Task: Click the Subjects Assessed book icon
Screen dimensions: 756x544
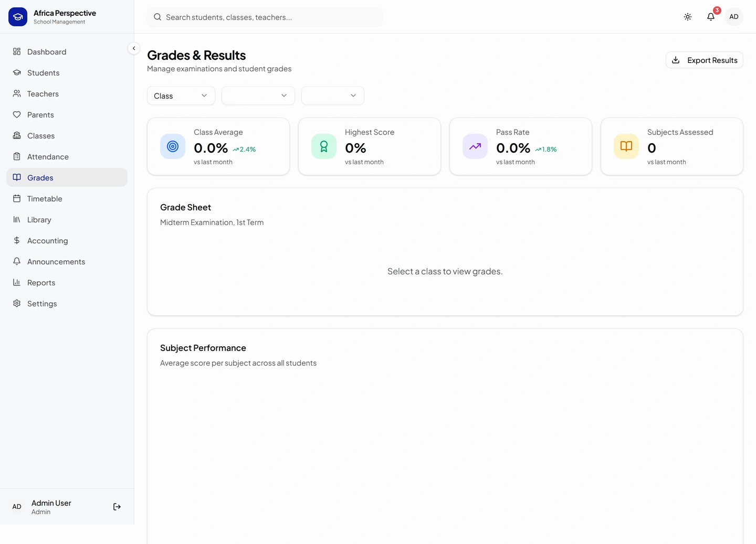Action: pos(626,146)
